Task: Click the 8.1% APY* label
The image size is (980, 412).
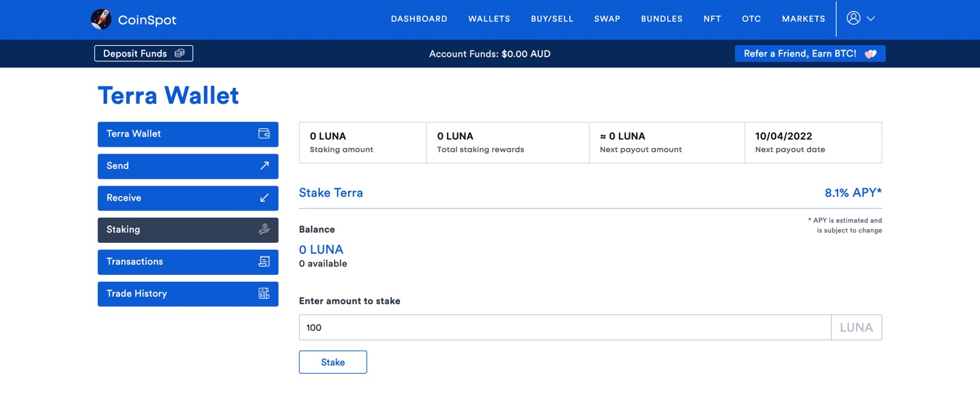Action: tap(853, 192)
